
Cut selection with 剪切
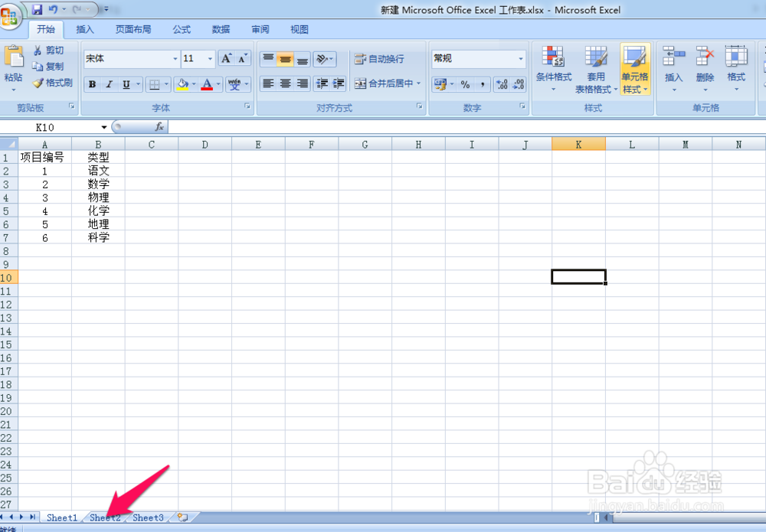click(48, 51)
